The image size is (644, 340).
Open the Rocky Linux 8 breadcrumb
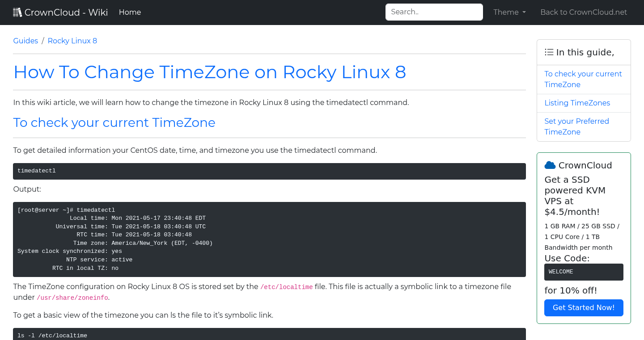[72, 41]
